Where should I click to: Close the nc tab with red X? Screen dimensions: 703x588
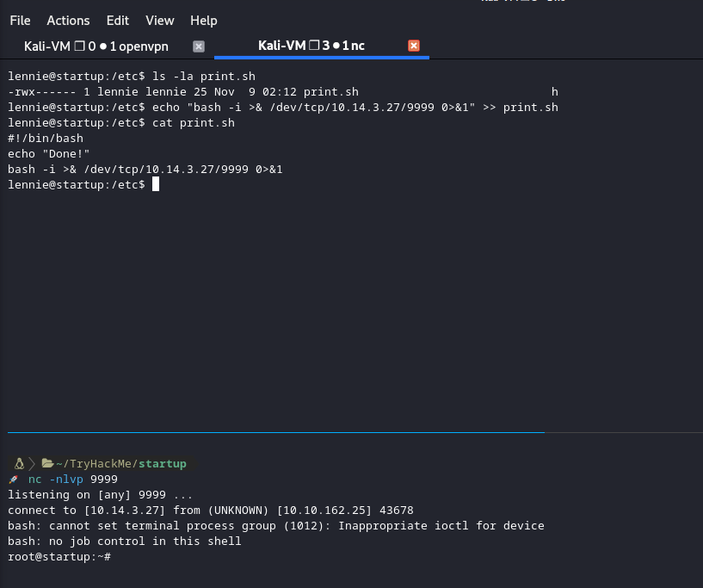click(x=414, y=46)
